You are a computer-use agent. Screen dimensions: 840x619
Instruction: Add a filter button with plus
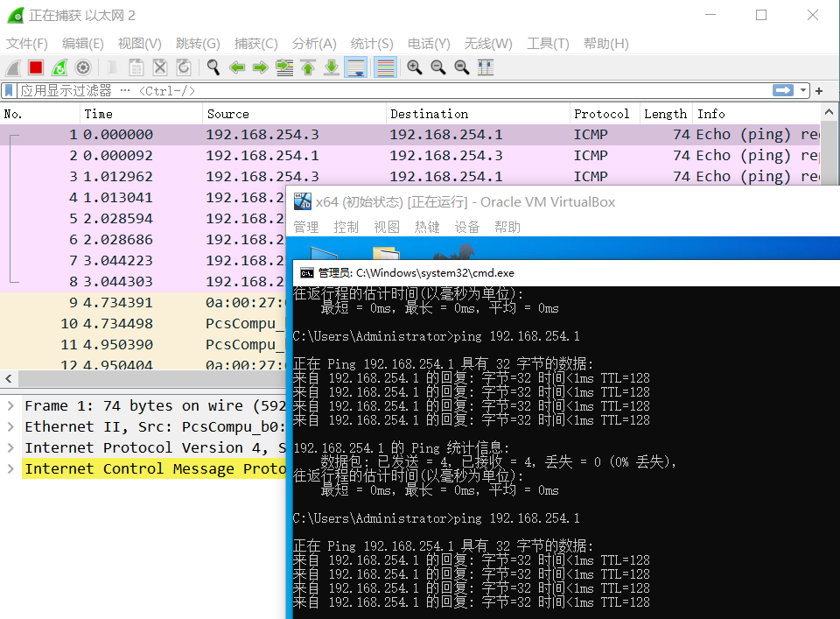tap(819, 91)
